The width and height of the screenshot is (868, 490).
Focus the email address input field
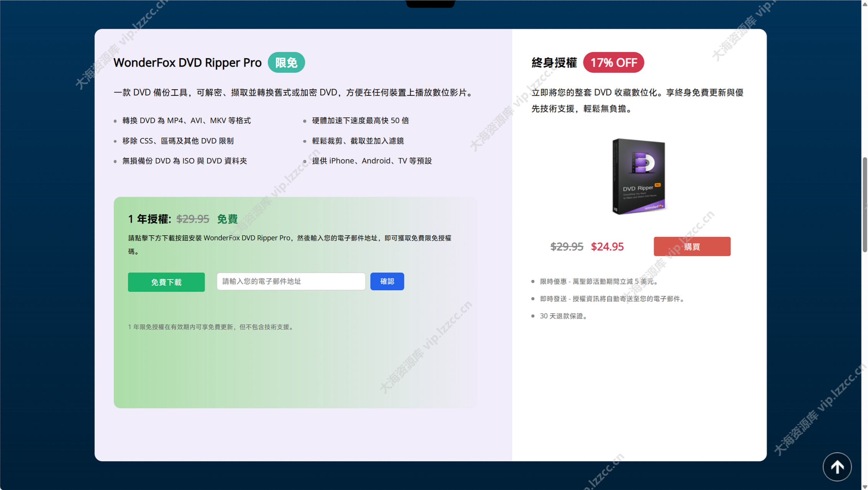point(291,281)
